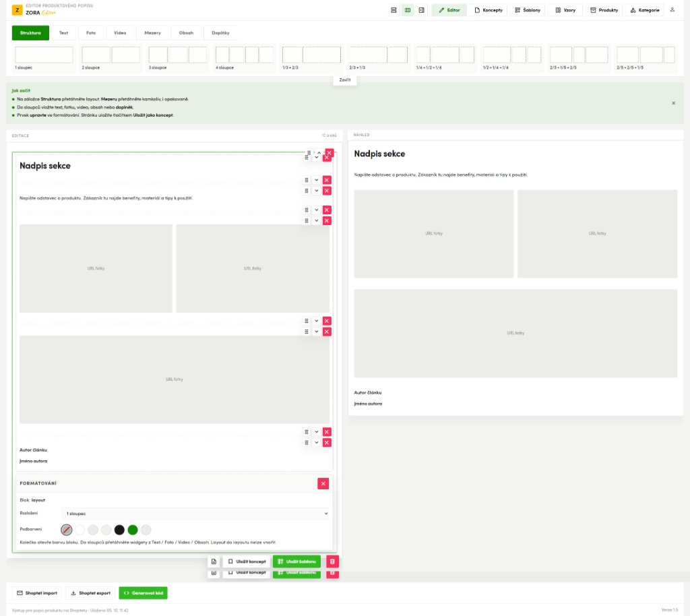Dismiss the 'Jak začít' hint box
The width and height of the screenshot is (690, 616).
(x=673, y=103)
